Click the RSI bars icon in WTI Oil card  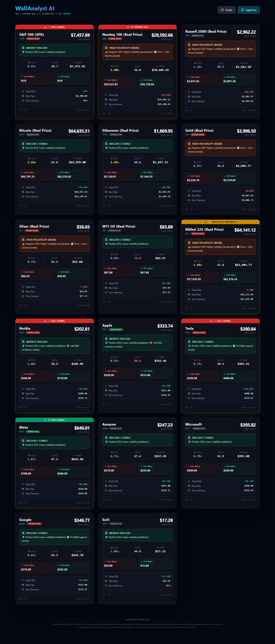[136, 255]
